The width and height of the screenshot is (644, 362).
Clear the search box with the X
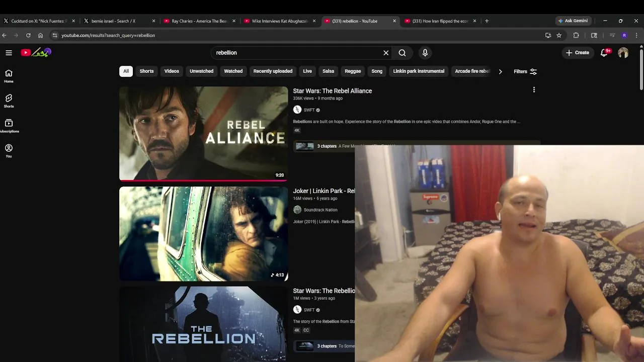[x=386, y=53]
